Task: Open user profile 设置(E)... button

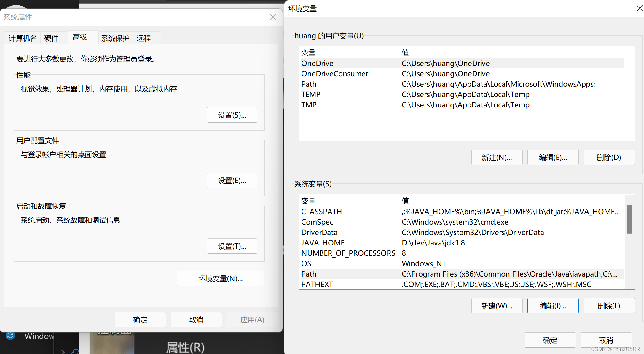Action: click(232, 180)
